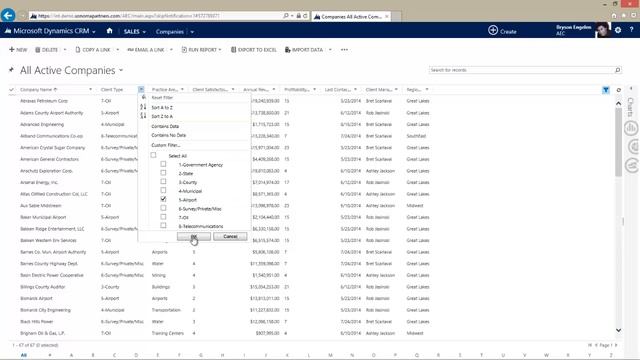Viewport: 640px width, 360px height.
Task: Uncheck the 5-Airport checkbox
Action: (x=163, y=199)
